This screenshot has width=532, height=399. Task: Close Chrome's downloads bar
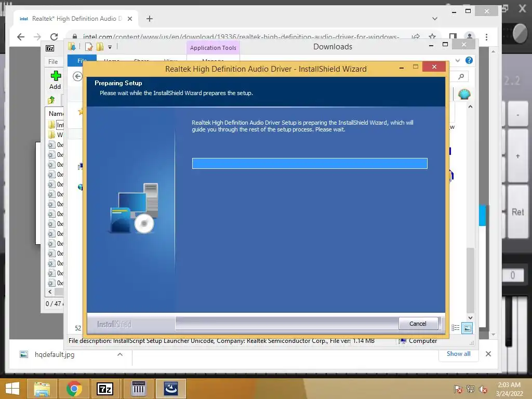pyautogui.click(x=488, y=354)
